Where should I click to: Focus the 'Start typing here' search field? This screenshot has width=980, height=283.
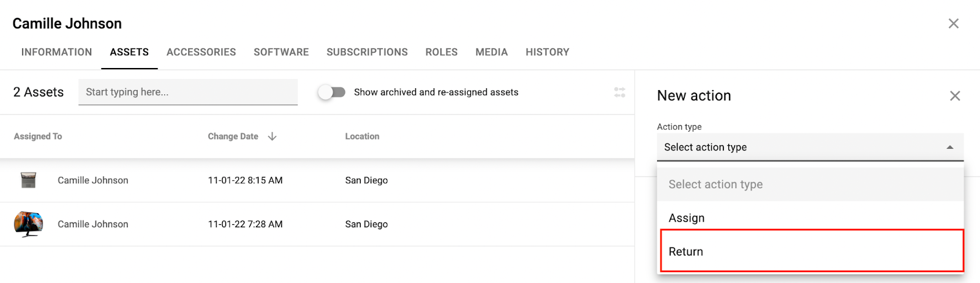pos(188,92)
